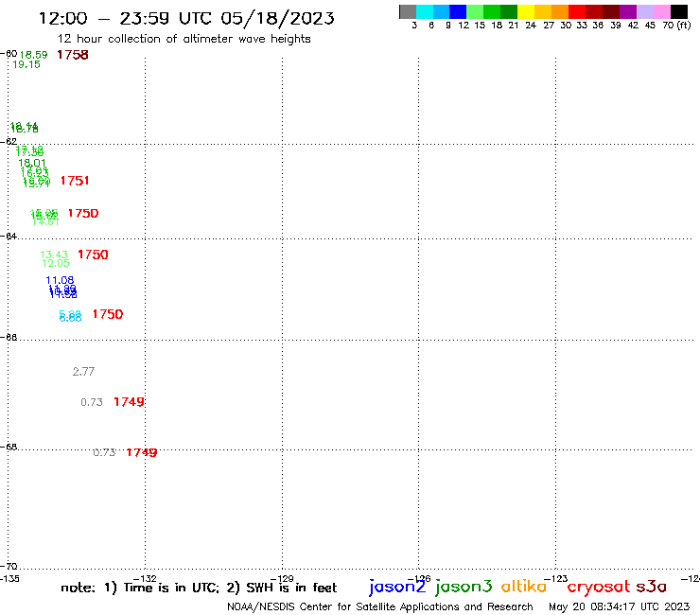Click the -62 latitude axis label

click(9, 142)
